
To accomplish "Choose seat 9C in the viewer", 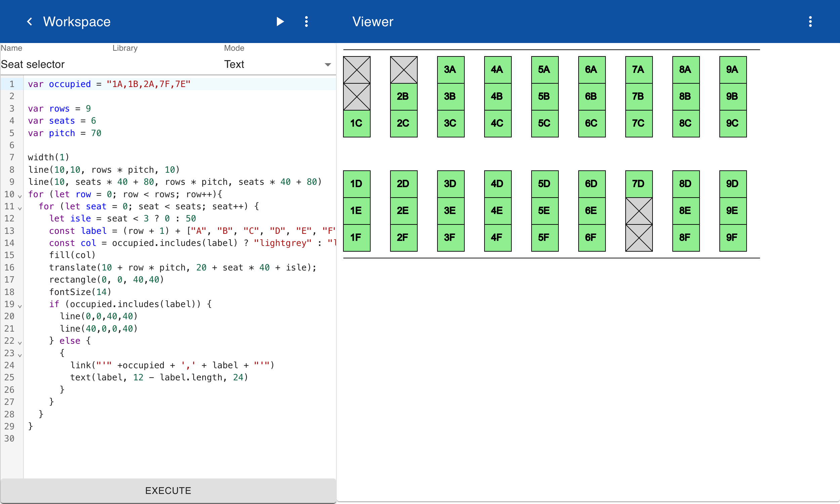I will pyautogui.click(x=733, y=123).
